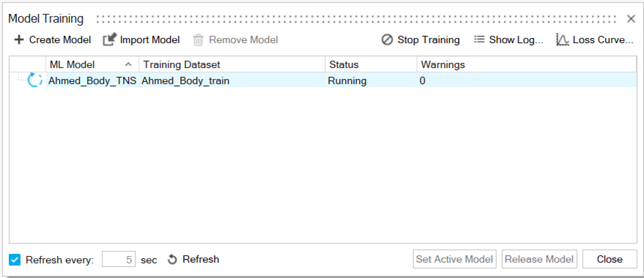Click the running spinner icon beside Ahmed_Body_TNS
The height and width of the screenshot is (278, 644).
(x=35, y=80)
